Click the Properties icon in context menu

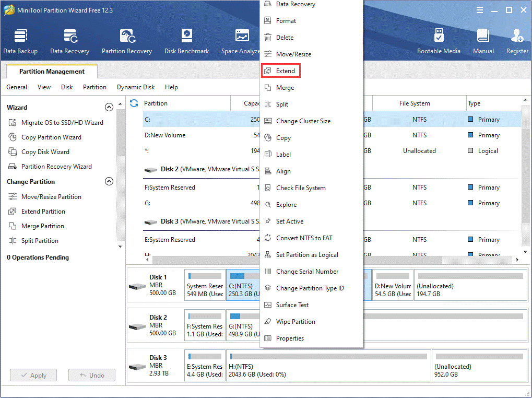[268, 338]
